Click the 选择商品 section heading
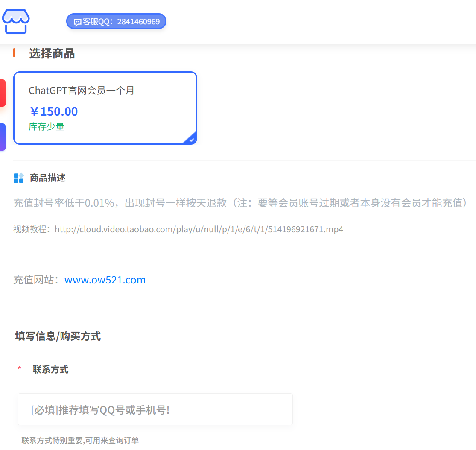The width and height of the screenshot is (476, 450). click(52, 53)
